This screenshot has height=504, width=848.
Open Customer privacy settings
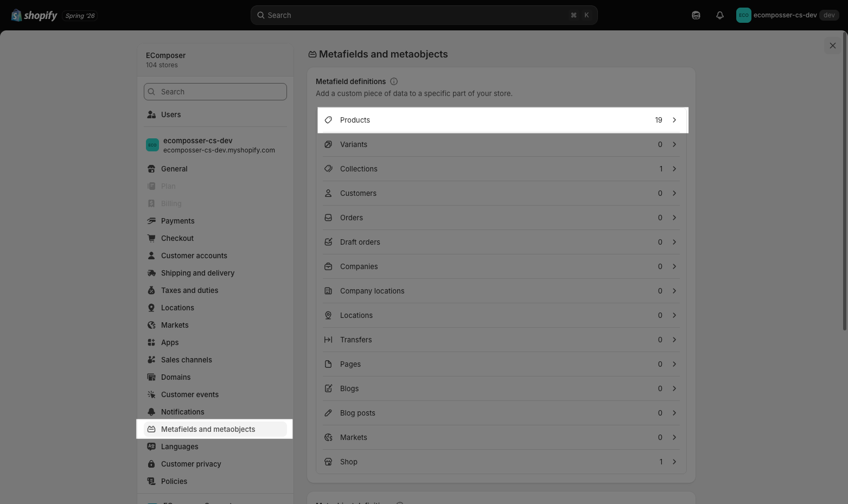(215, 464)
